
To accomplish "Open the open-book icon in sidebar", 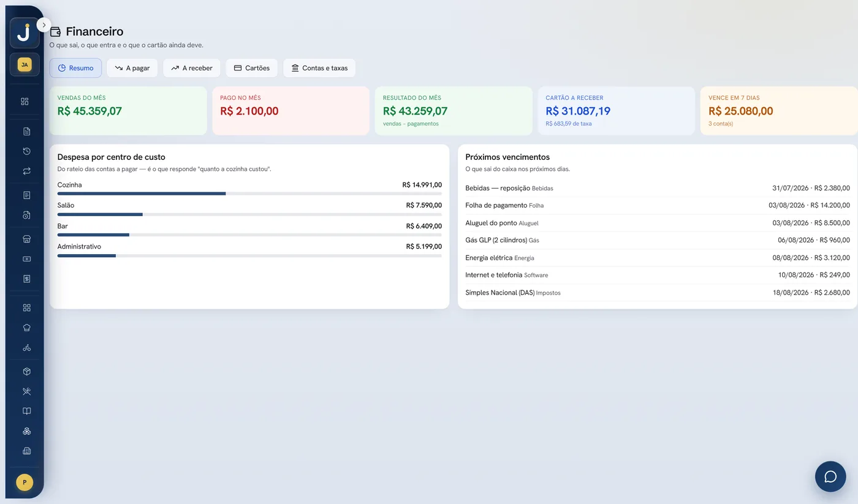I will pyautogui.click(x=26, y=412).
